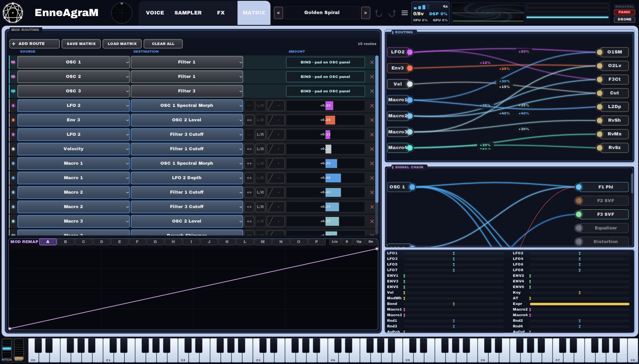This screenshot has width=639, height=364.
Task: Click the LOAD MATRIX button
Action: (122, 44)
